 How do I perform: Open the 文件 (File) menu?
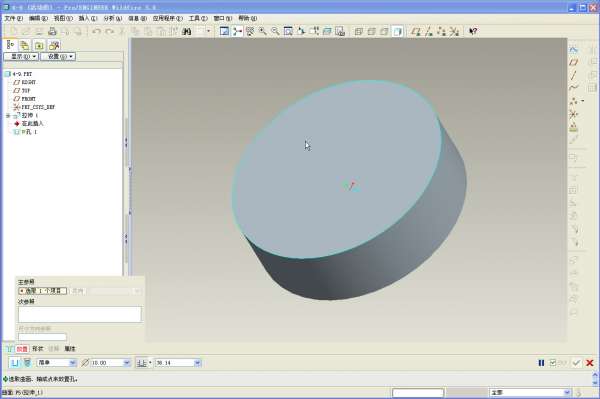[13, 18]
